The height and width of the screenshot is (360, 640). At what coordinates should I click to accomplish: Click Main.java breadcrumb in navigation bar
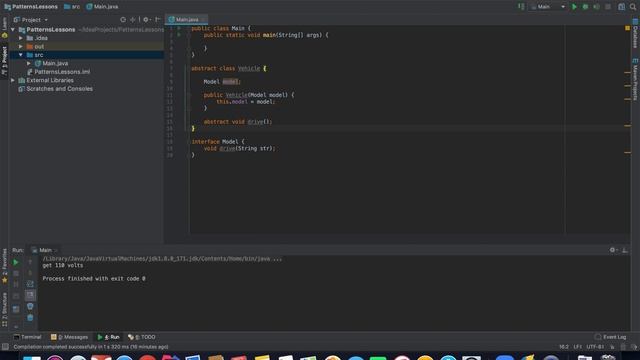coord(102,7)
